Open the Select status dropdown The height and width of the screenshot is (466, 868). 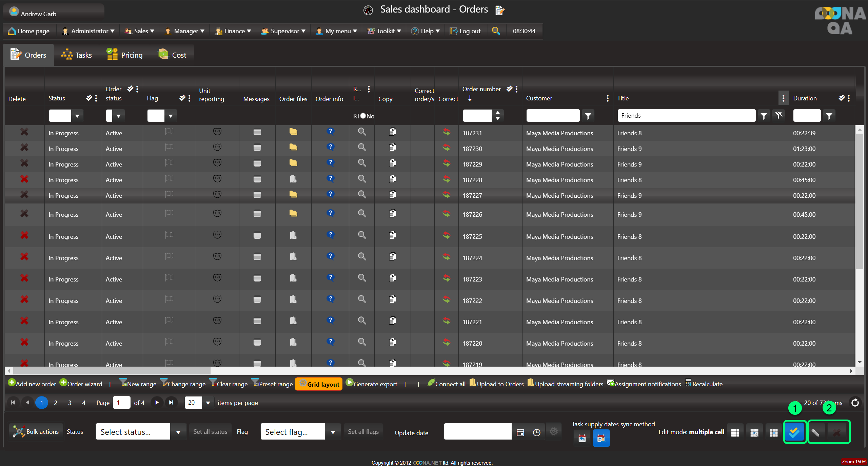click(178, 432)
